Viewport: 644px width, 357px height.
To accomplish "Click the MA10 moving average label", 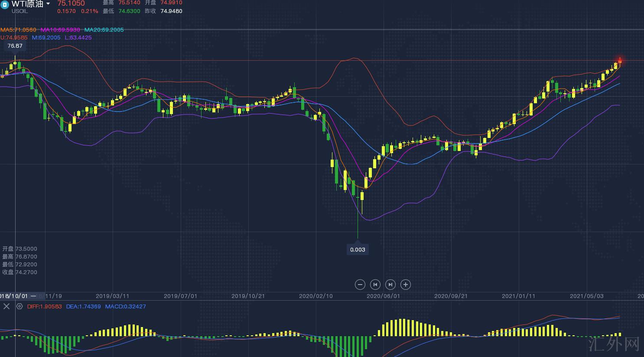I will 60,30.
